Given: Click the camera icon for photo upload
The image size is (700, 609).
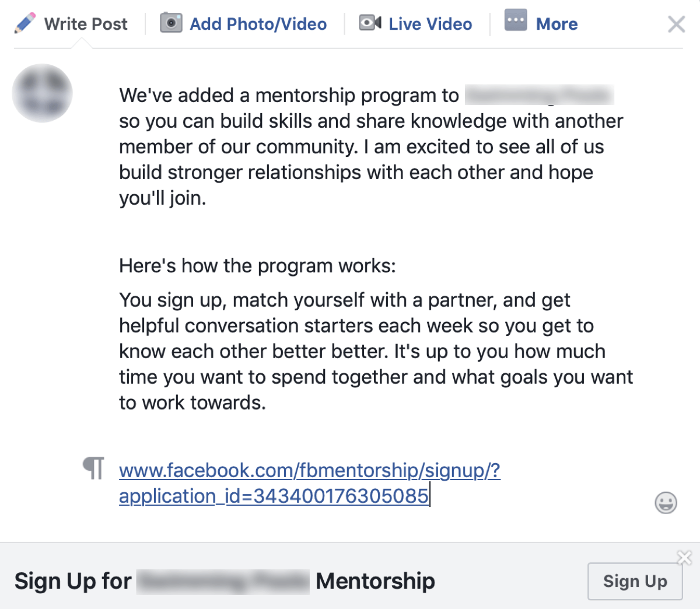Looking at the screenshot, I should click(171, 23).
